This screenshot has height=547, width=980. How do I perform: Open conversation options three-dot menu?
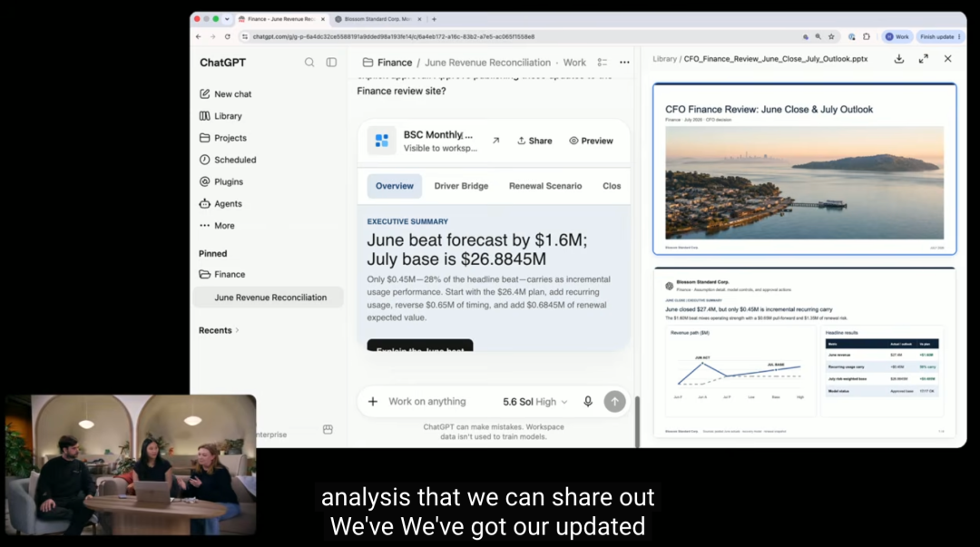pyautogui.click(x=624, y=63)
